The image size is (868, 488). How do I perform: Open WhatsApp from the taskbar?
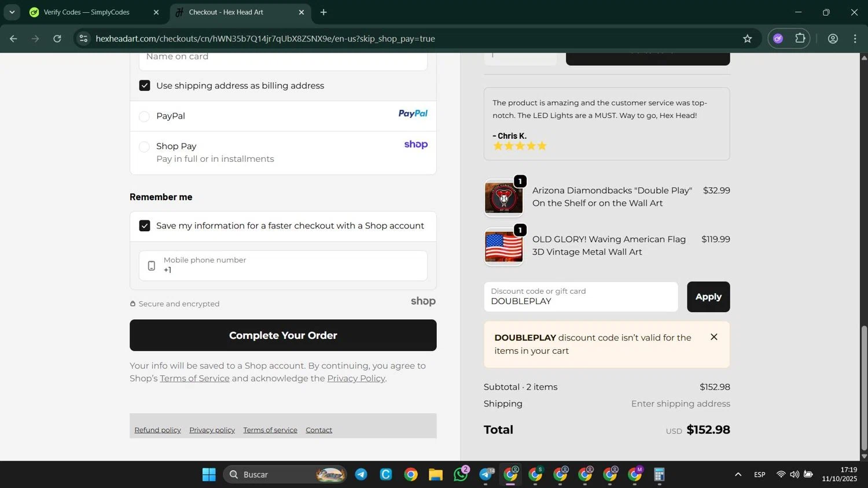(461, 475)
